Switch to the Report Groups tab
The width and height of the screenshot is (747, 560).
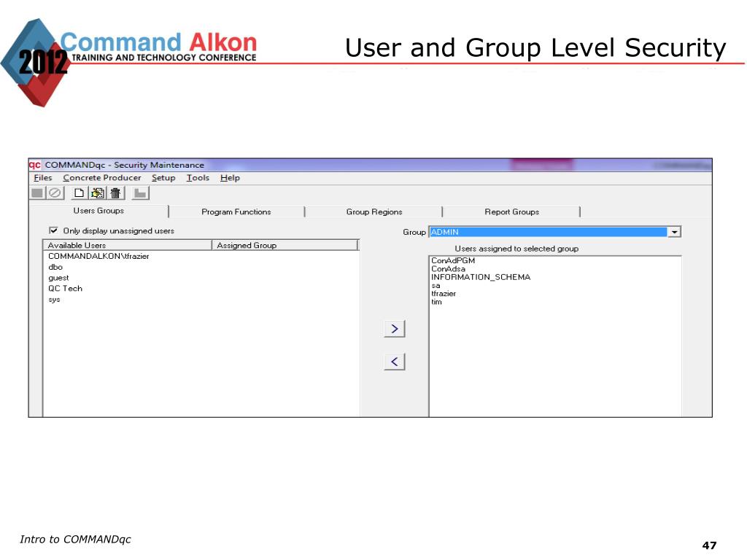point(511,212)
